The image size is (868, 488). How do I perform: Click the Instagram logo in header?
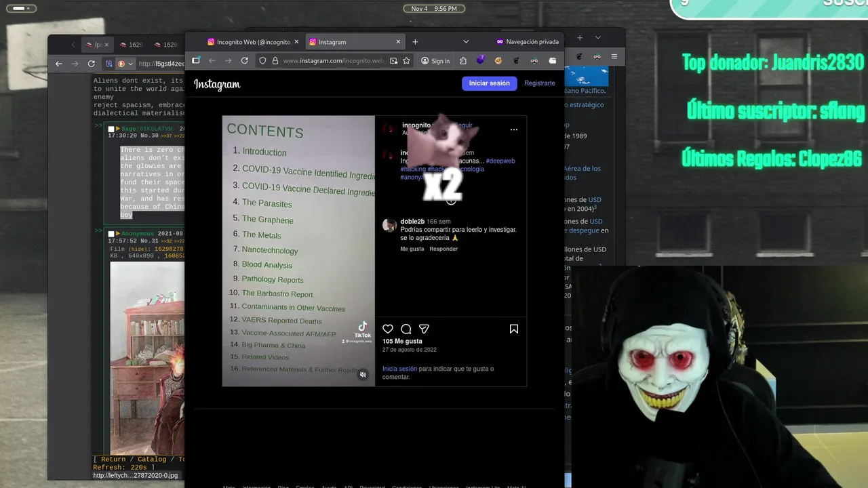click(x=217, y=84)
